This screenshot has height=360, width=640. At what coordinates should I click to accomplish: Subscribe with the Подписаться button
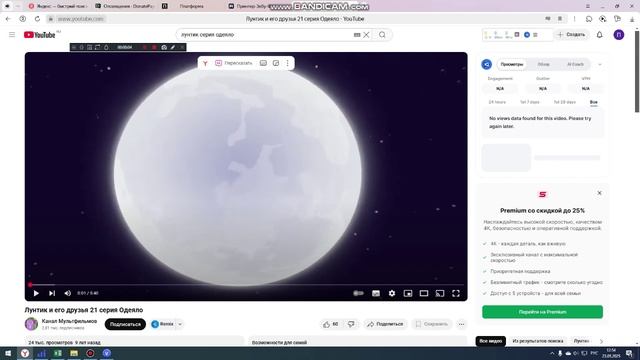[x=125, y=324]
